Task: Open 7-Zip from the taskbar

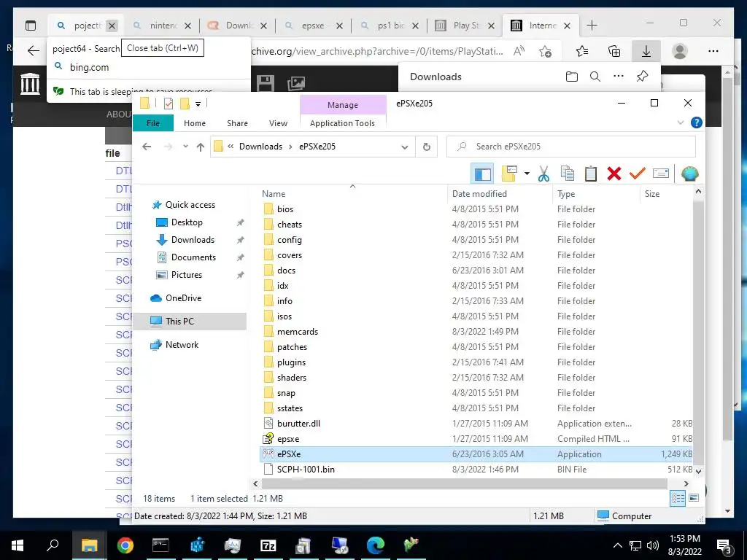Action: (x=268, y=545)
